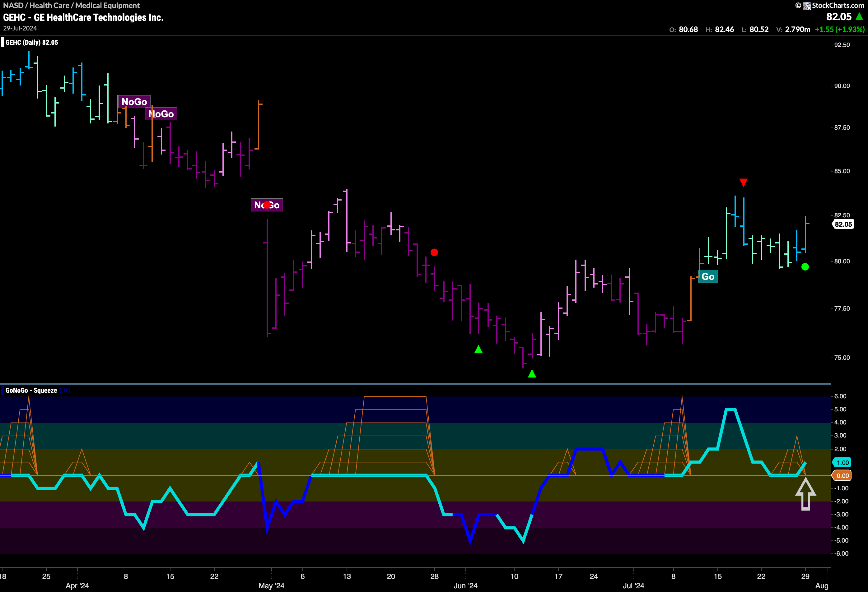Click the 29-Jul-2024 date text
Image resolution: width=868 pixels, height=592 pixels.
(20, 28)
